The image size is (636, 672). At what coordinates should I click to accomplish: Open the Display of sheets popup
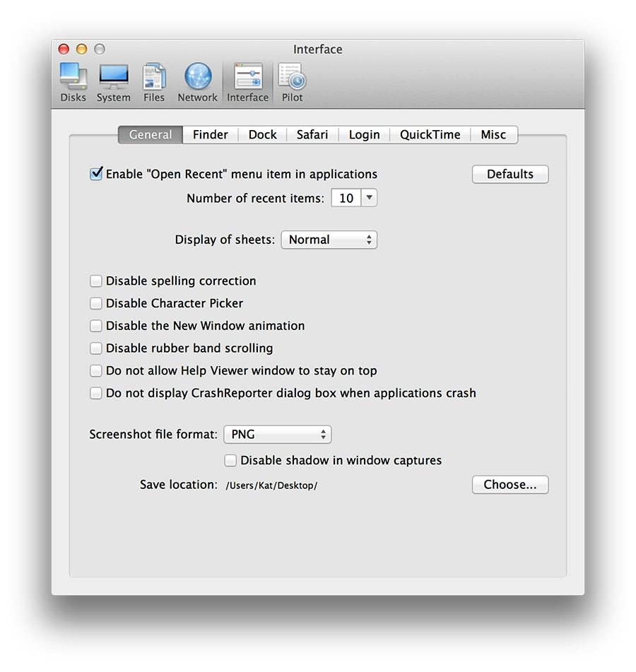pyautogui.click(x=329, y=240)
